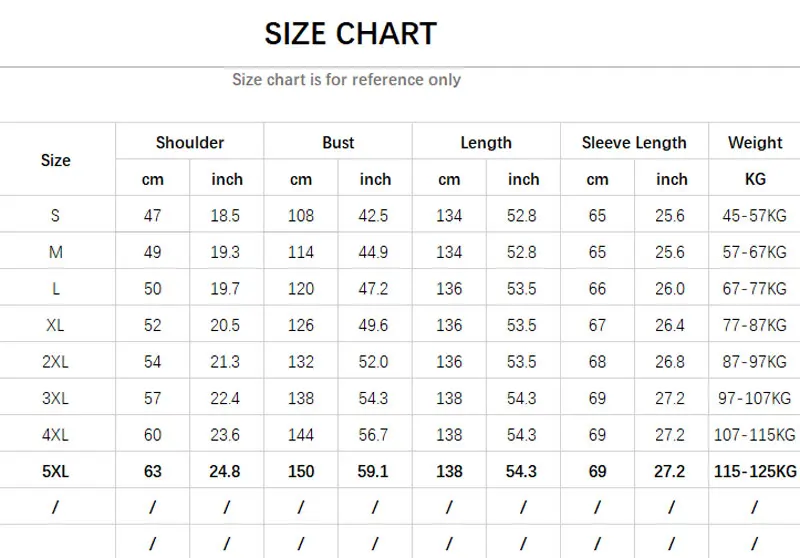
Task: Click the SIZE CHART title
Action: (x=350, y=34)
